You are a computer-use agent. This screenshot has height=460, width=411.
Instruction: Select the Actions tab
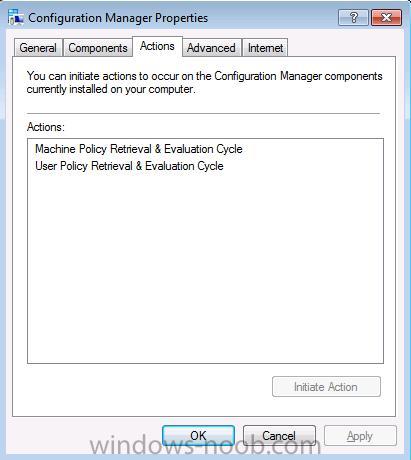(157, 46)
